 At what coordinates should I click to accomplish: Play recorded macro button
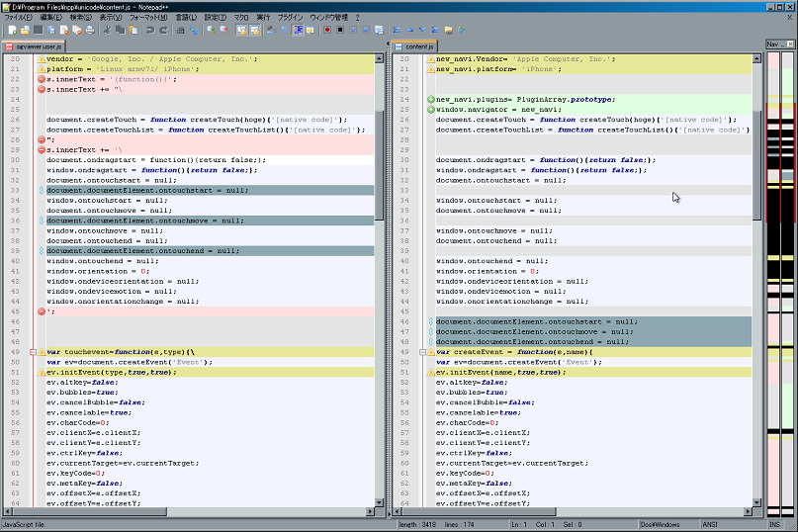pyautogui.click(x=353, y=30)
